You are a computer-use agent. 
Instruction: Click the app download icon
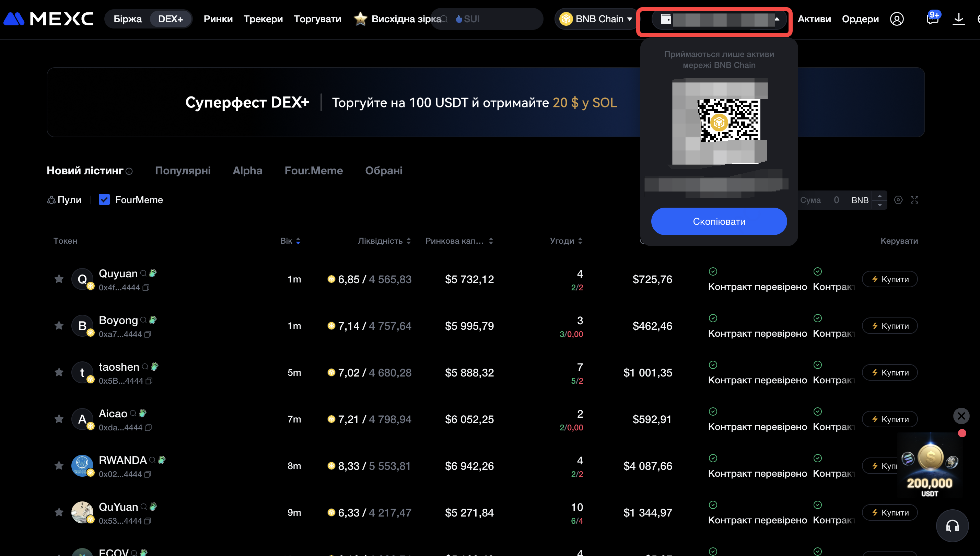click(x=958, y=19)
